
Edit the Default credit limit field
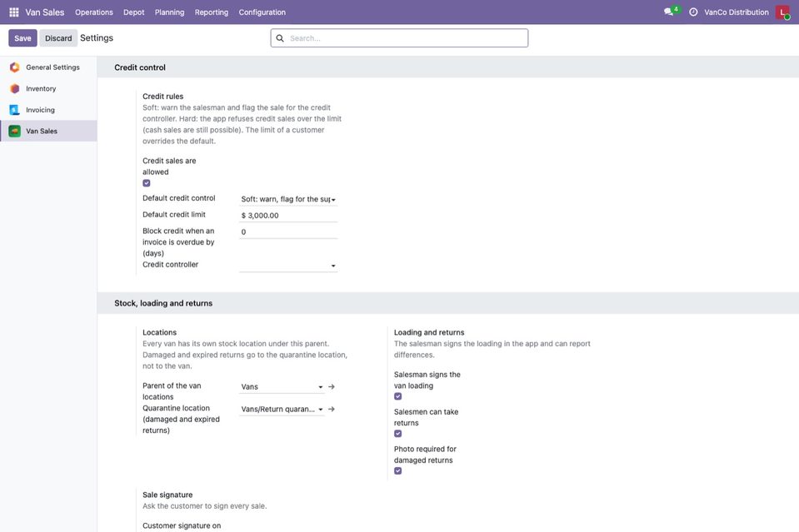(x=288, y=216)
